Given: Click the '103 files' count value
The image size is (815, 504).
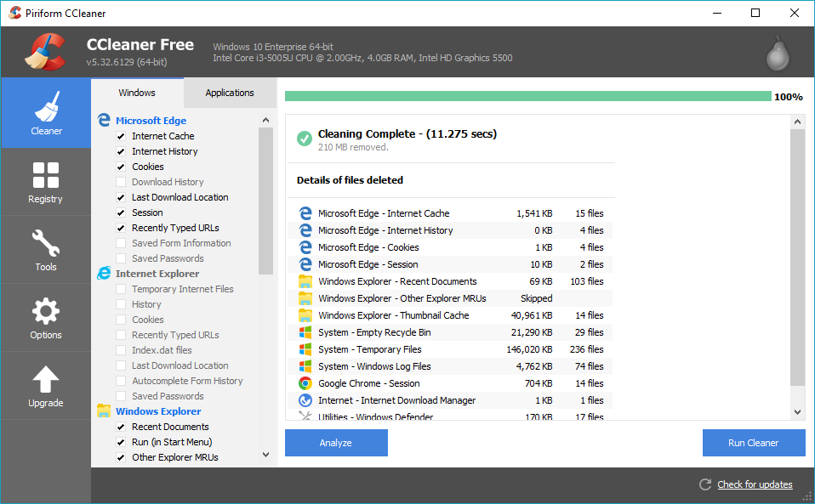Looking at the screenshot, I should [x=587, y=281].
